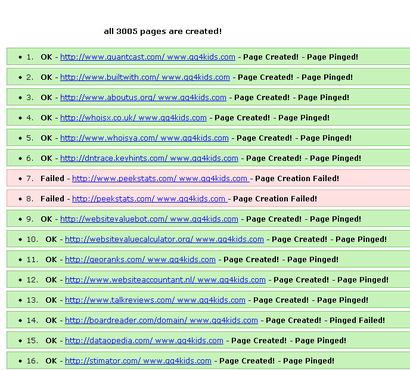Click the 'OK' label in row 11

click(51, 260)
